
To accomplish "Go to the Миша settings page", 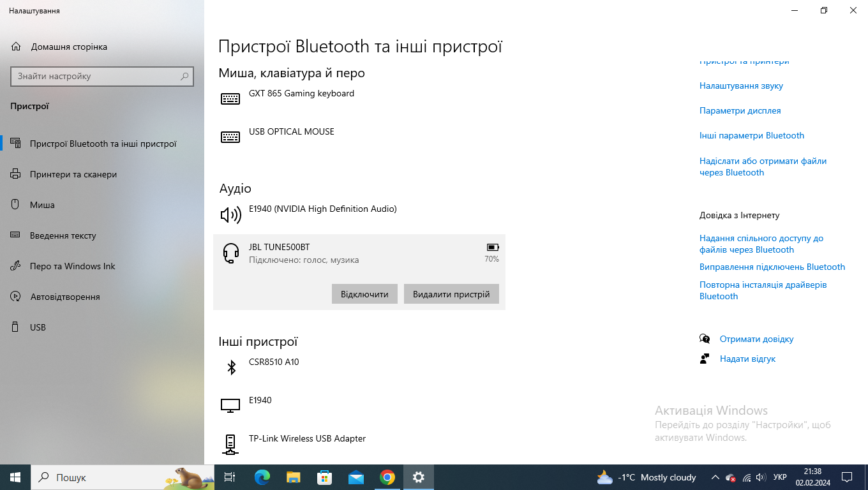I will [42, 205].
